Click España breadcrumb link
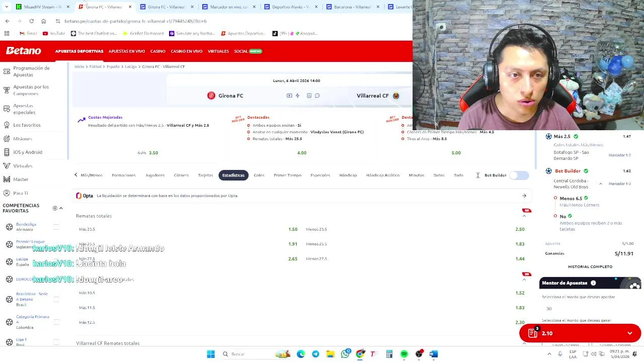This screenshot has width=644, height=362. [113, 66]
